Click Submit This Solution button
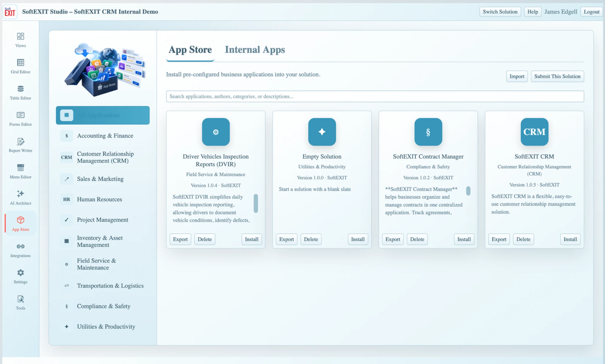This screenshot has width=605, height=364. point(557,76)
